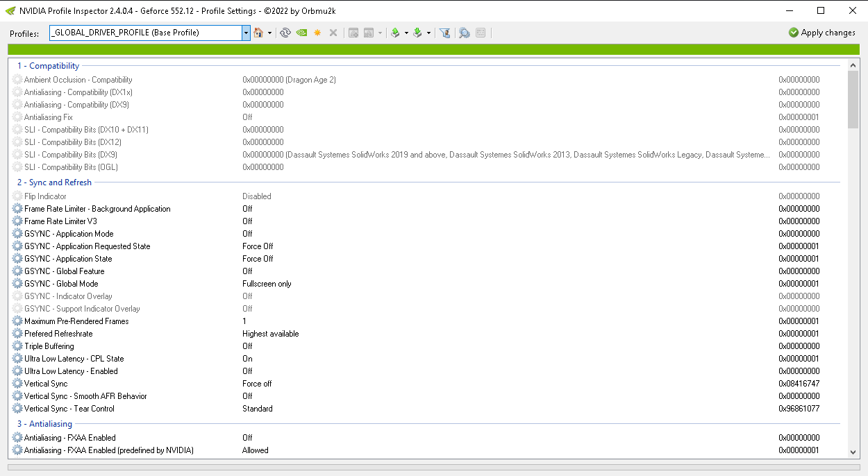Click the settings list vertical scrollbar thumb
Screen dimensions: 868x476
(853, 99)
